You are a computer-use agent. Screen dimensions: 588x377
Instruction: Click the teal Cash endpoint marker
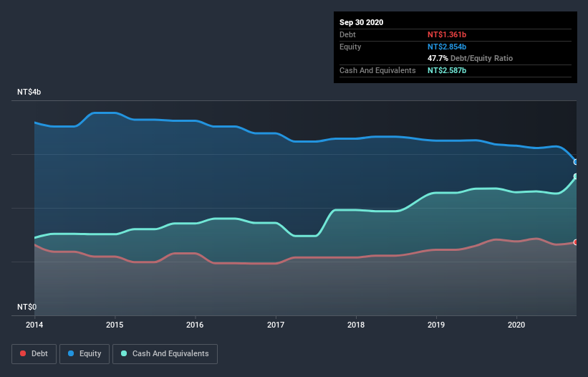click(x=576, y=176)
